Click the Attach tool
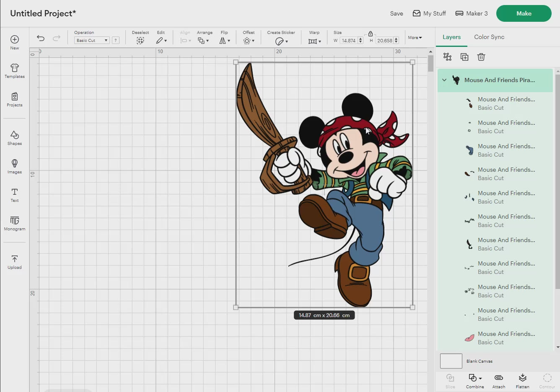The height and width of the screenshot is (392, 560). pyautogui.click(x=498, y=381)
